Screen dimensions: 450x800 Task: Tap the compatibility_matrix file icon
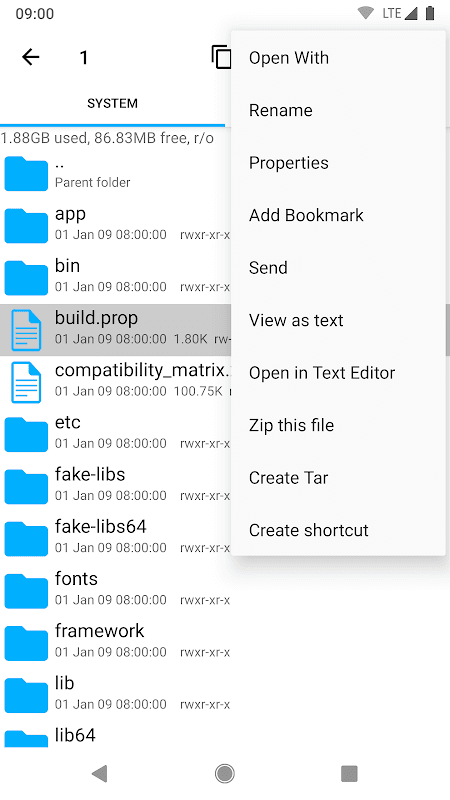click(26, 382)
